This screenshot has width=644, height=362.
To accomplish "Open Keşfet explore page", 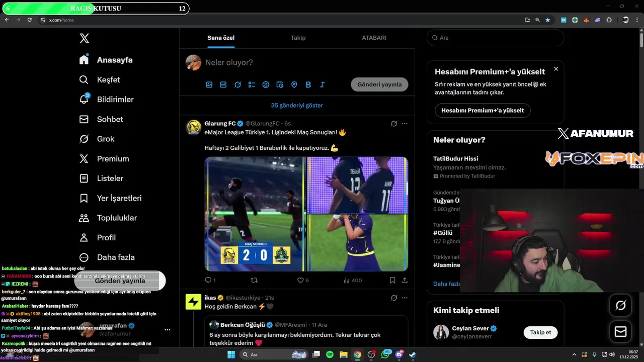I will click(100, 79).
